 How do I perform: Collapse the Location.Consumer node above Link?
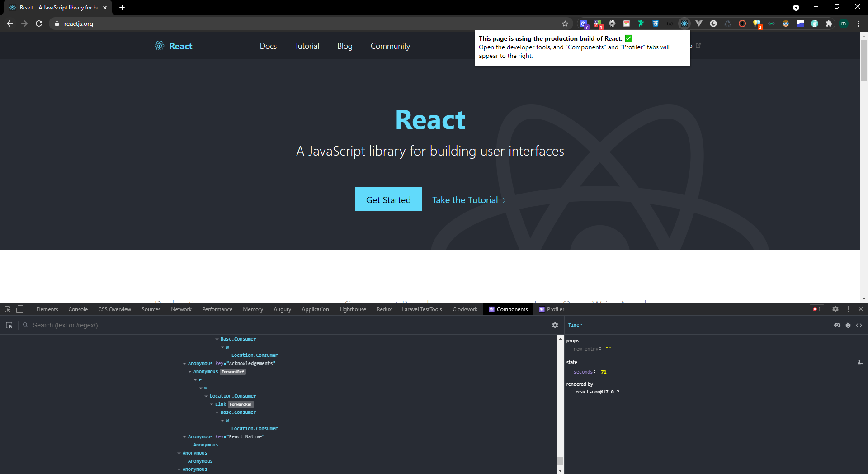[x=206, y=396]
